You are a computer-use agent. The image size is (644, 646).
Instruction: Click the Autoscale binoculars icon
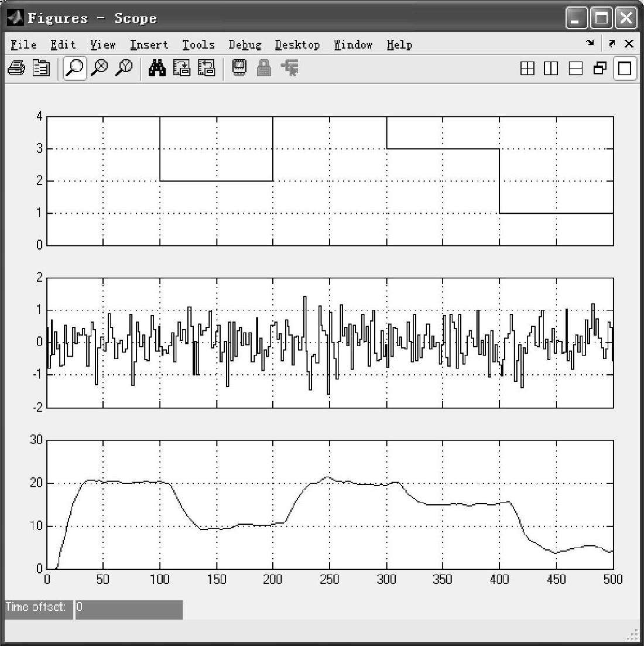[x=157, y=69]
